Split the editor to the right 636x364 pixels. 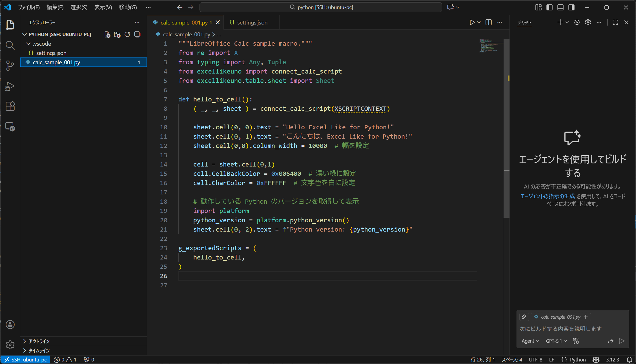pos(489,23)
